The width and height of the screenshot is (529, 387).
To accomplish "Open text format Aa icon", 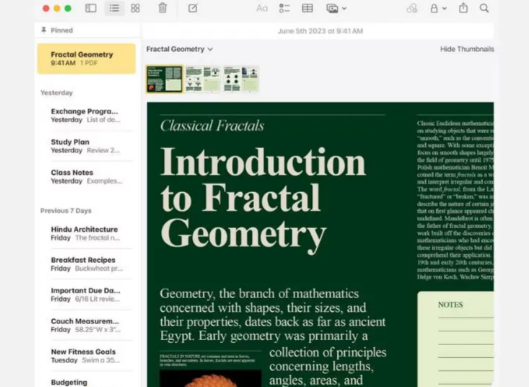I will point(262,8).
